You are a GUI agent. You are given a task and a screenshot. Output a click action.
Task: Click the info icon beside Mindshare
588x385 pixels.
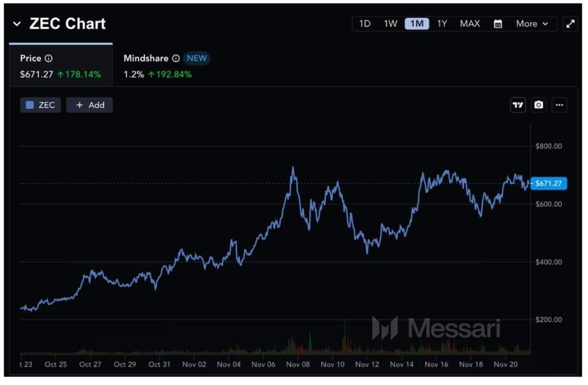(x=176, y=58)
